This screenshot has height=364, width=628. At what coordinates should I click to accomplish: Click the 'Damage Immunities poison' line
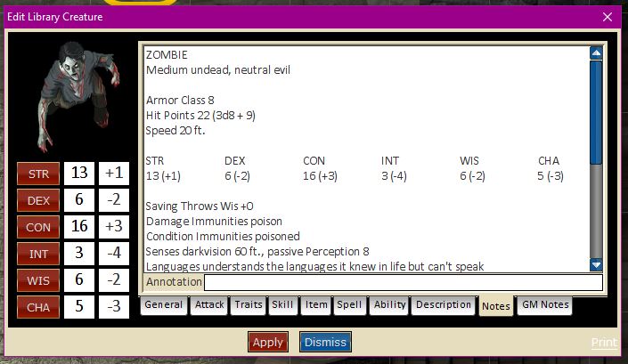(x=214, y=222)
